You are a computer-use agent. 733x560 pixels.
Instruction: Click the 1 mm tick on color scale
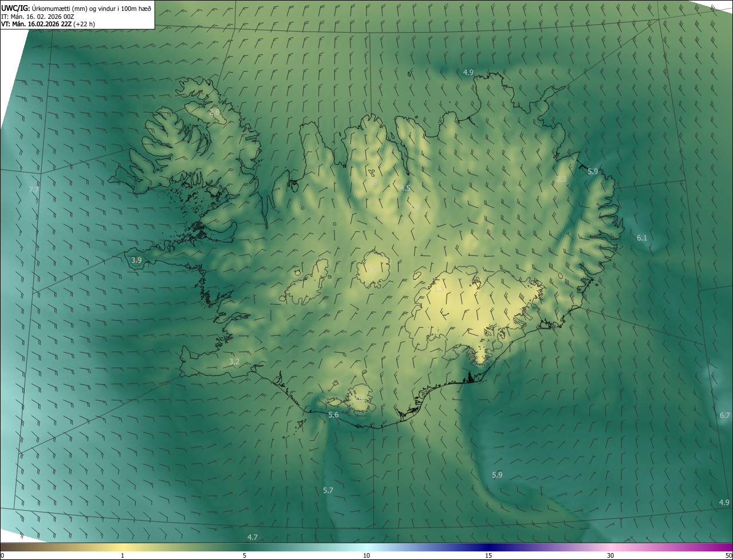click(123, 555)
